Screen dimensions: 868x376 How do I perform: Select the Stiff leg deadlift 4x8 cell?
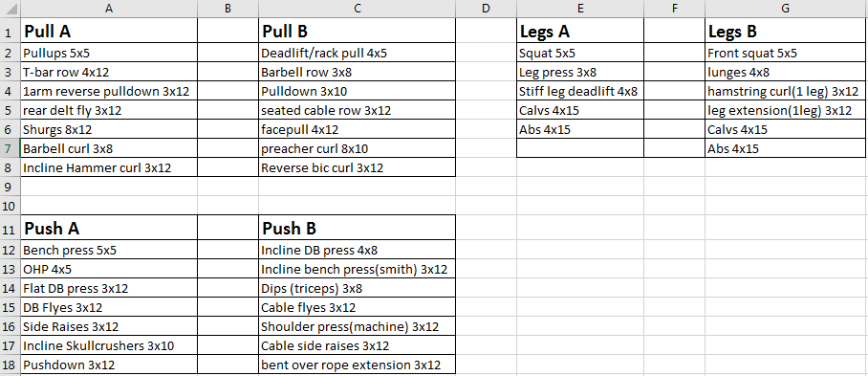(x=580, y=92)
